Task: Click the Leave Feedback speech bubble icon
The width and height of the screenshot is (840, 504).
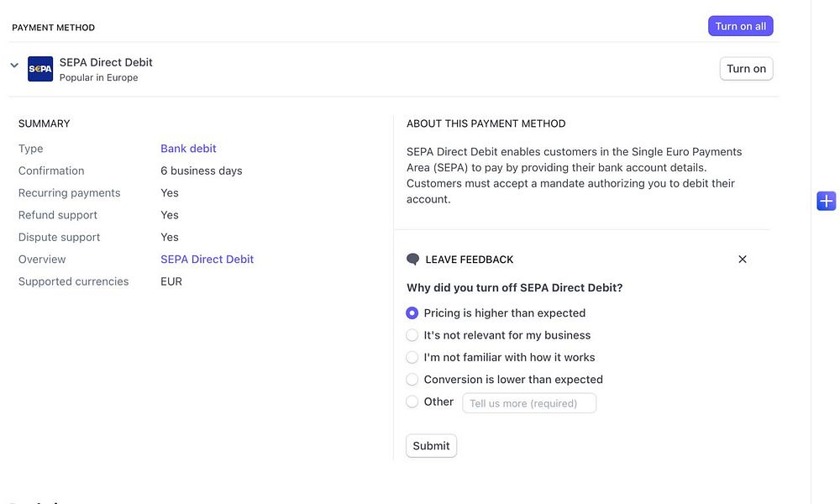Action: point(412,260)
